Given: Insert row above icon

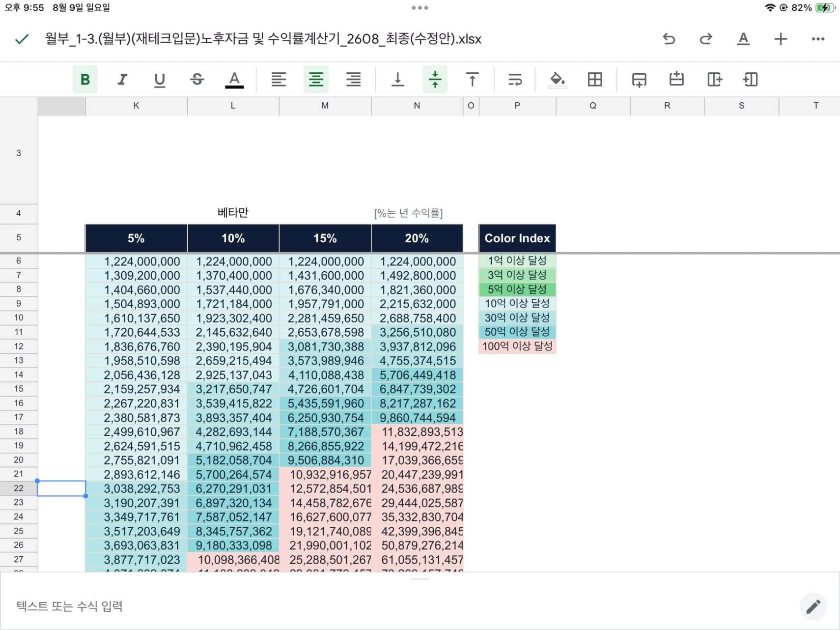Looking at the screenshot, I should click(676, 79).
